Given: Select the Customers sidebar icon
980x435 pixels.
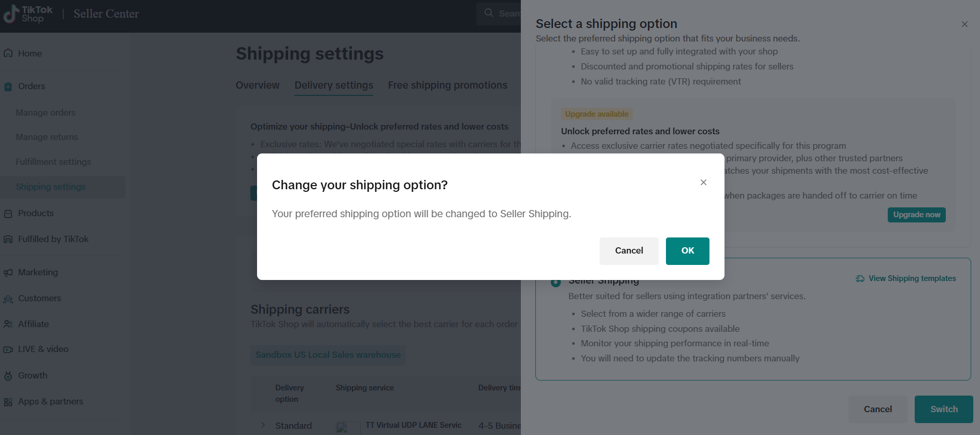Looking at the screenshot, I should (8, 299).
